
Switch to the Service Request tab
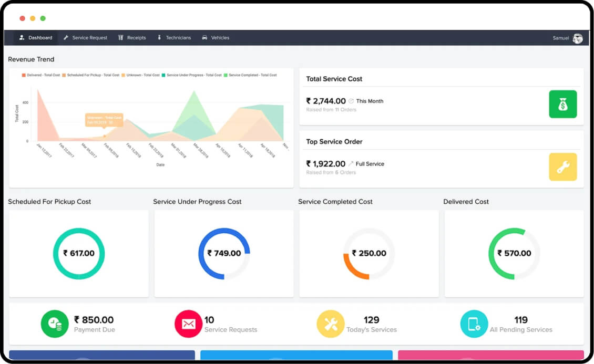pos(85,38)
